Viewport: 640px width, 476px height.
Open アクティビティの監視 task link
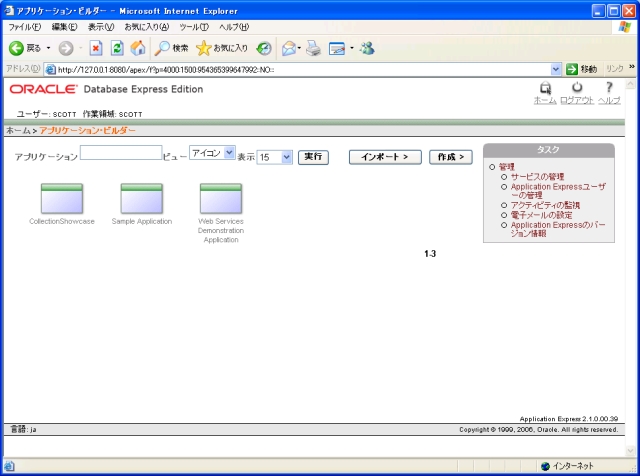click(545, 205)
